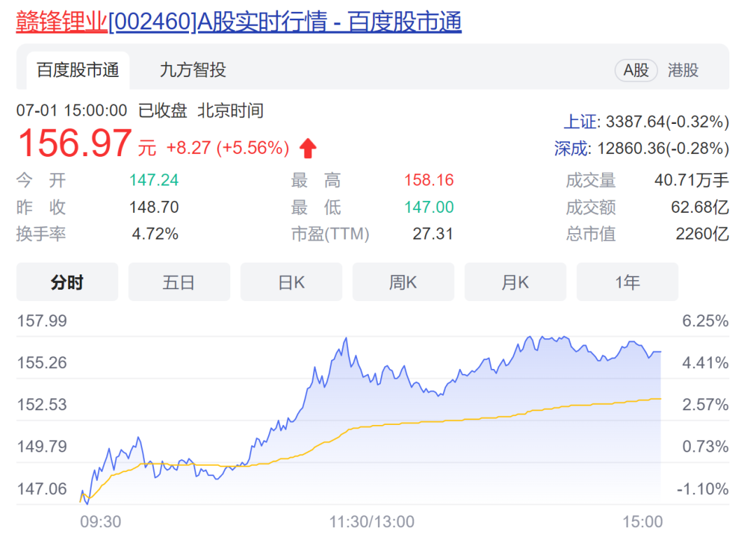Switch chart to 周K

[403, 282]
